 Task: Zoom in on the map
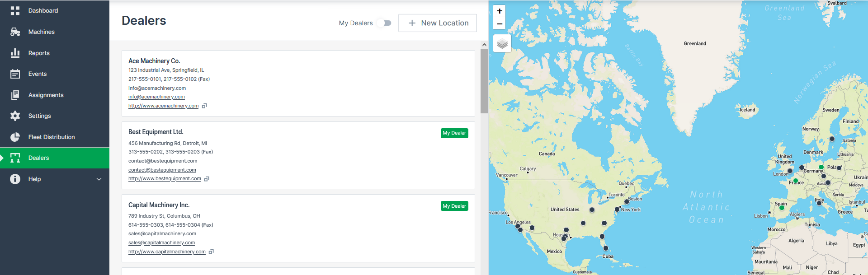pos(500,11)
